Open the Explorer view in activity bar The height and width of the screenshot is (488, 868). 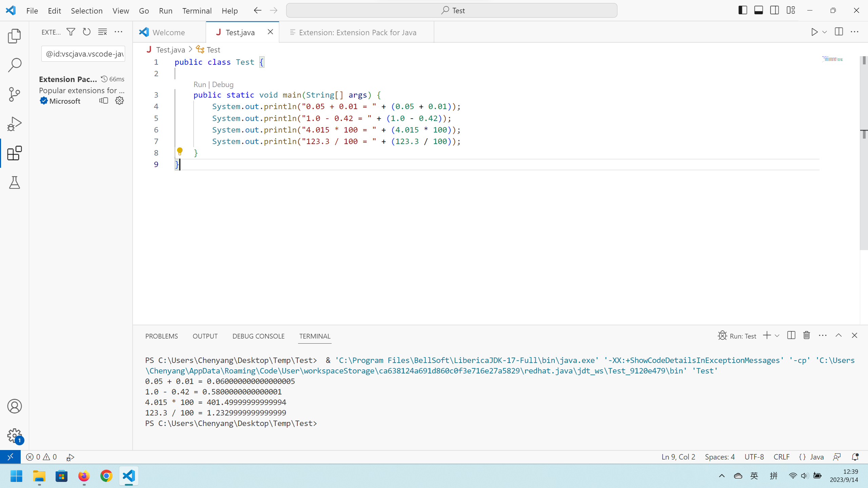point(14,36)
